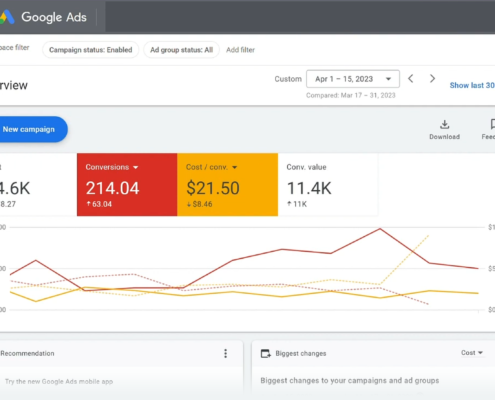The width and height of the screenshot is (495, 400).
Task: Click the ↓ $8.46 cost change value
Action: point(199,204)
